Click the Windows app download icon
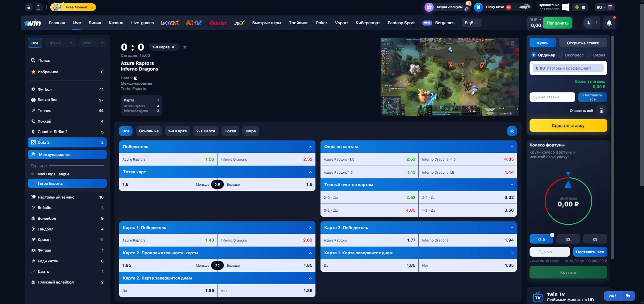This screenshot has height=304, width=644. coord(565,7)
